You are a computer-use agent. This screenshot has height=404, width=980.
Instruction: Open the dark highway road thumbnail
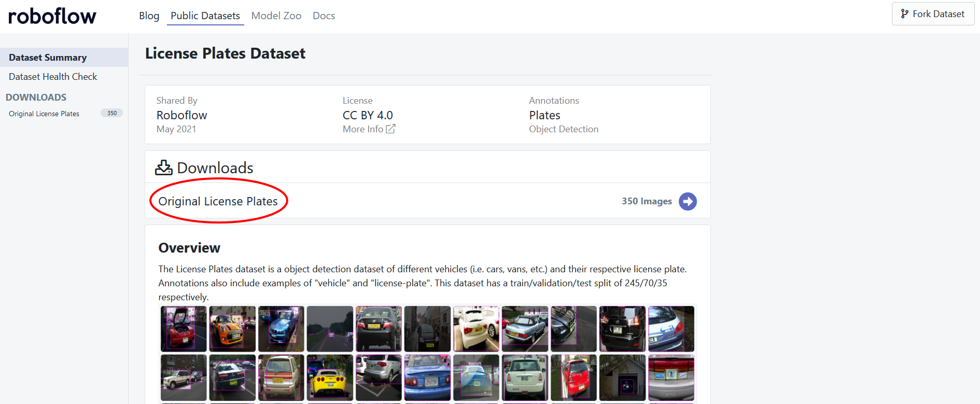point(330,329)
